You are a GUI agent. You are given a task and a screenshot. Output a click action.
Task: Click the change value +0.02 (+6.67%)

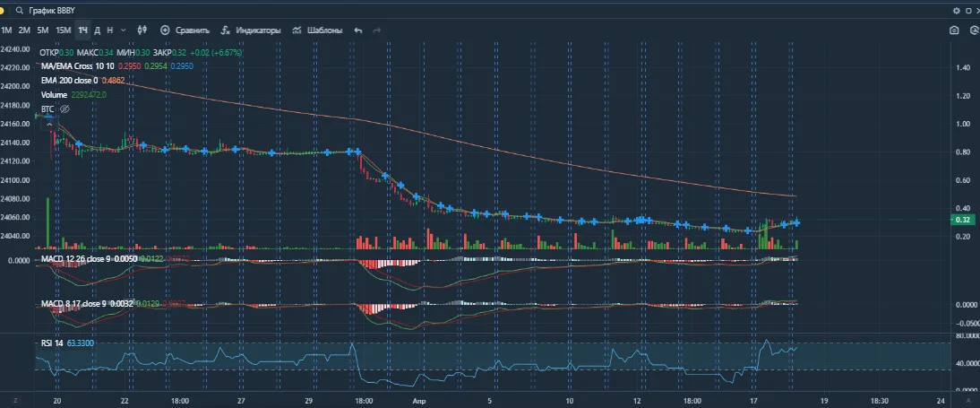[x=216, y=53]
